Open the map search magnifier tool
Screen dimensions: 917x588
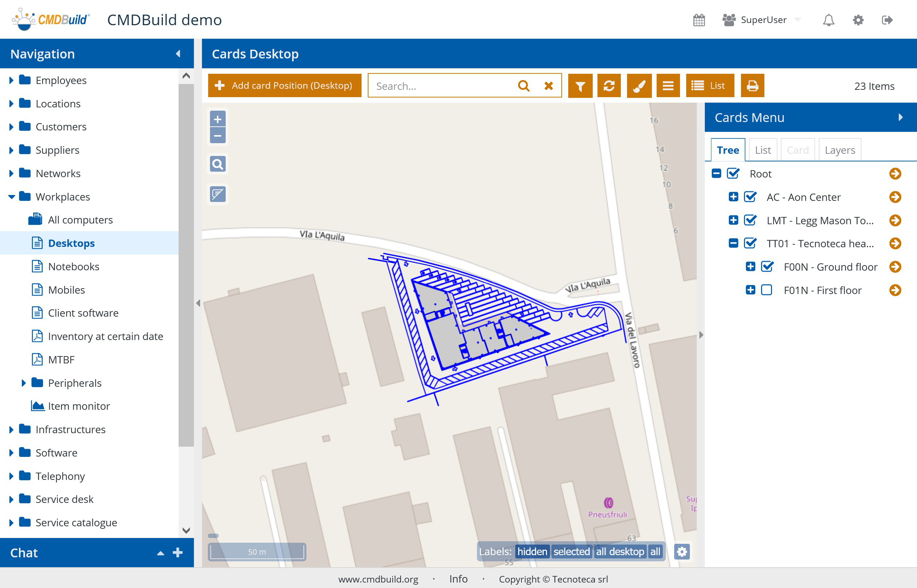[x=218, y=164]
